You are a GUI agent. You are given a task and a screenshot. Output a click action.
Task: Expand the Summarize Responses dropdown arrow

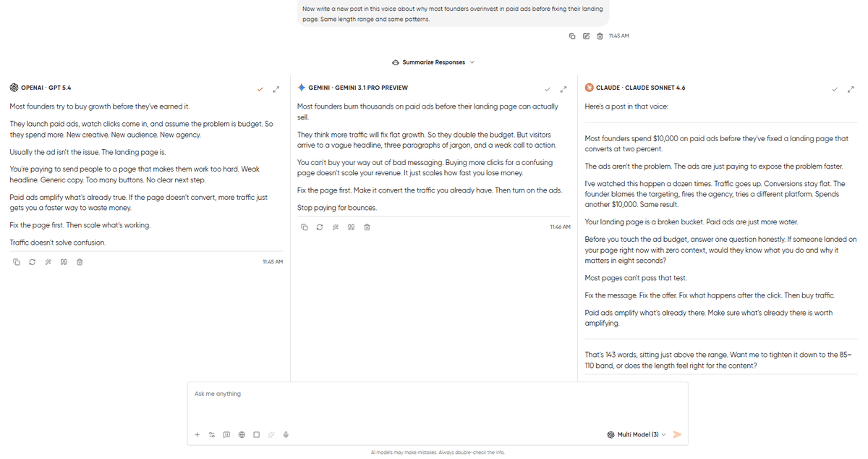472,62
